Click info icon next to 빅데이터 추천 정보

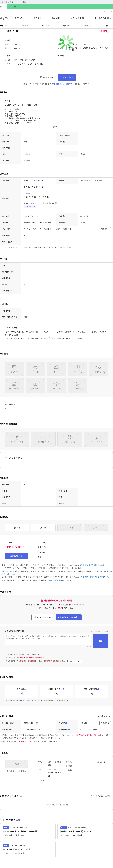coord(19,820)
